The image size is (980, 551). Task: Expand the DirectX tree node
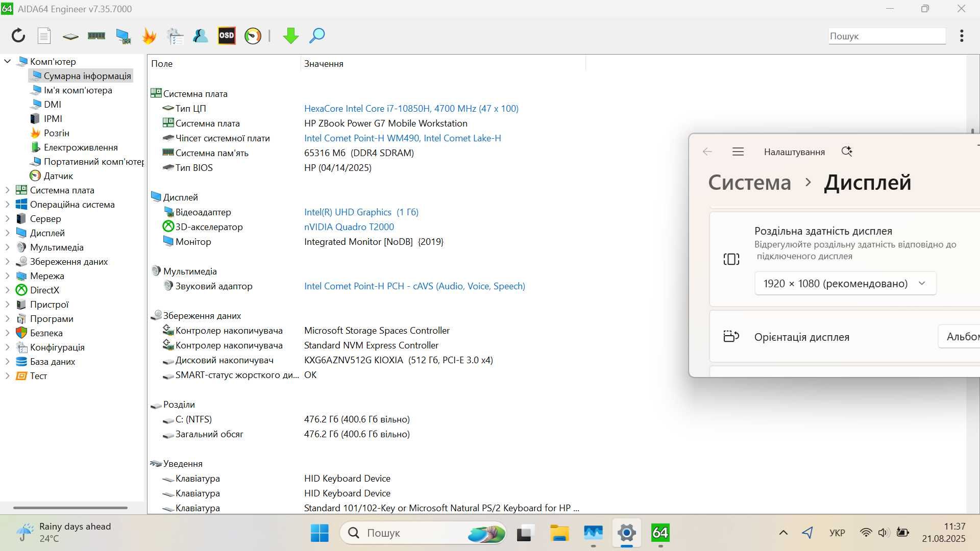[8, 290]
